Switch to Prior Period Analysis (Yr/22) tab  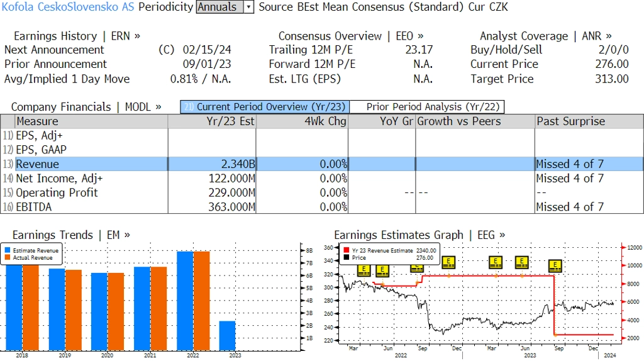point(427,107)
